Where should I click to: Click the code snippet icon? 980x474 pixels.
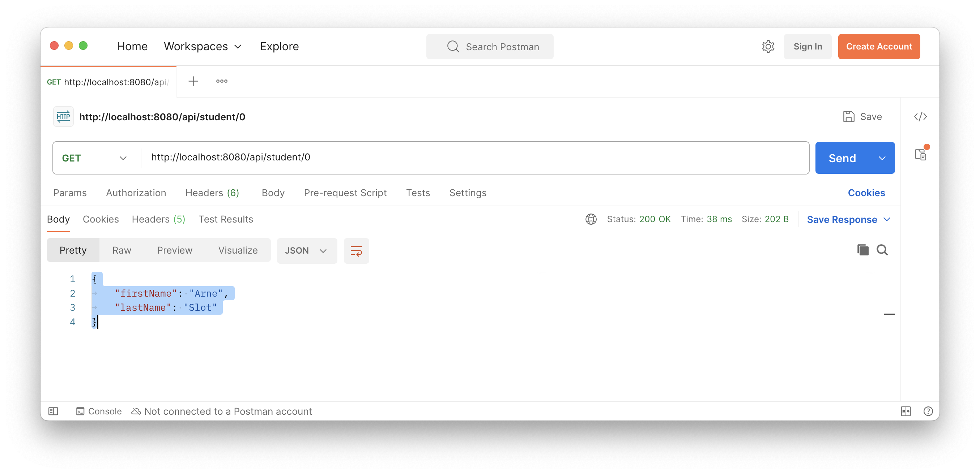point(920,117)
